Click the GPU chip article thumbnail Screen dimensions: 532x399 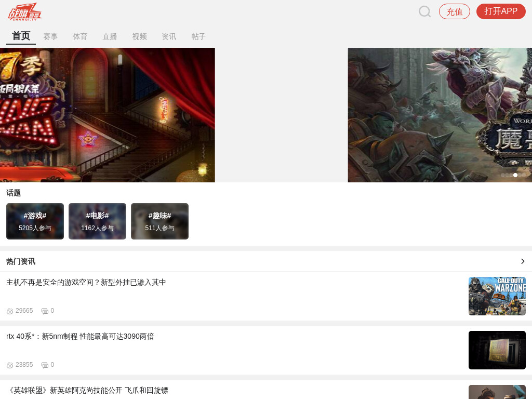[x=497, y=350]
